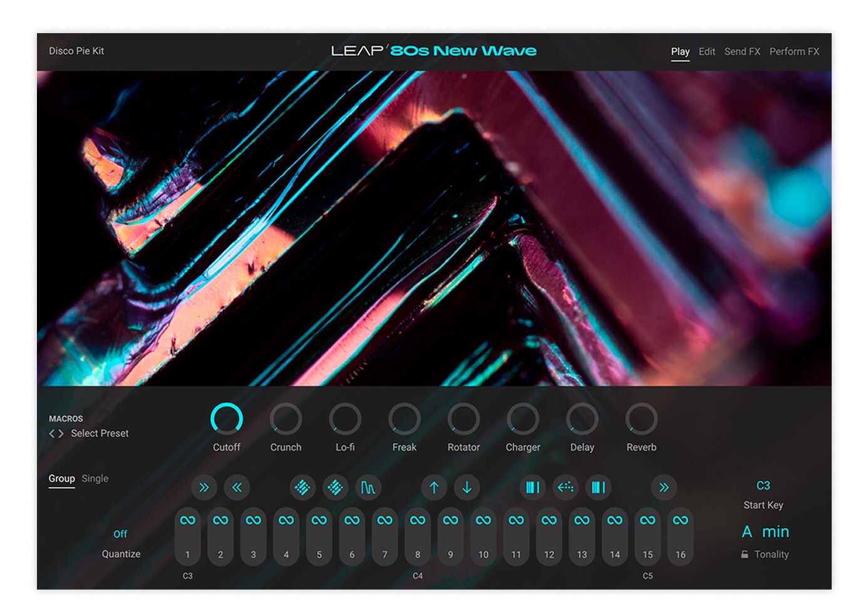Image resolution: width=868 pixels, height=614 pixels.
Task: Click the envelope waveform shape icon
Action: click(x=368, y=488)
